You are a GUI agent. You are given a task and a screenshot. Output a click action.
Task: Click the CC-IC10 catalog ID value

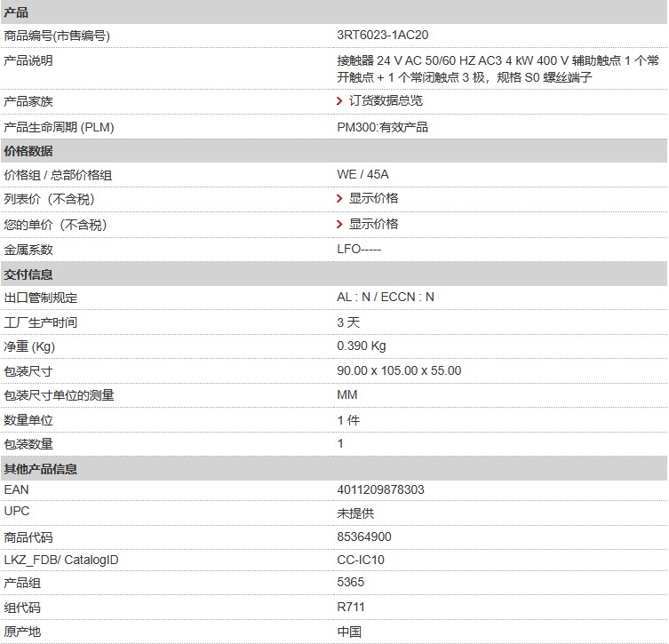[361, 560]
